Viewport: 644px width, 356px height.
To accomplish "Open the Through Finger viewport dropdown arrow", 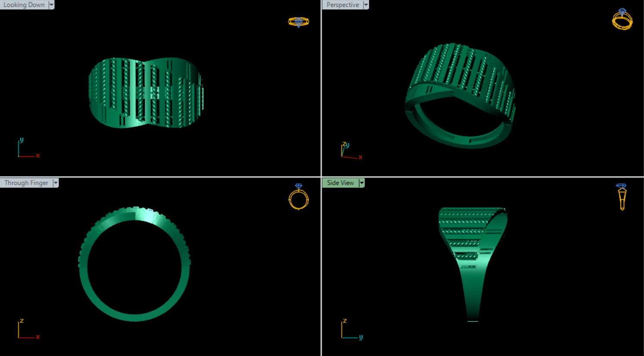I will coord(55,183).
